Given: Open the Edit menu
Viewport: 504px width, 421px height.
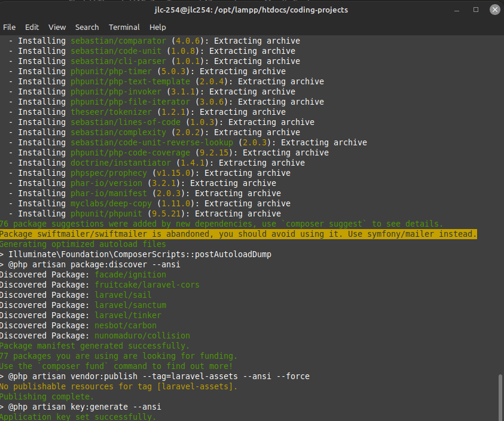Looking at the screenshot, I should pos(32,28).
